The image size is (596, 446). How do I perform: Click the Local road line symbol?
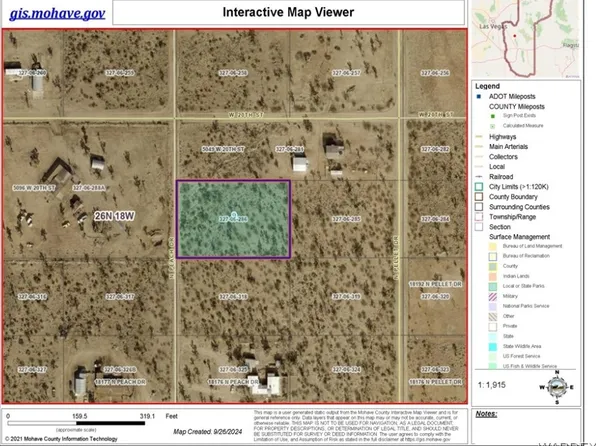(x=479, y=167)
